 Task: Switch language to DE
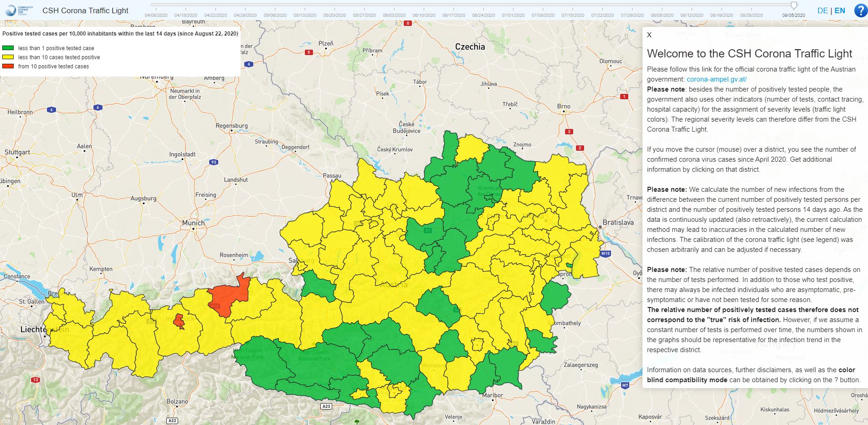point(822,10)
